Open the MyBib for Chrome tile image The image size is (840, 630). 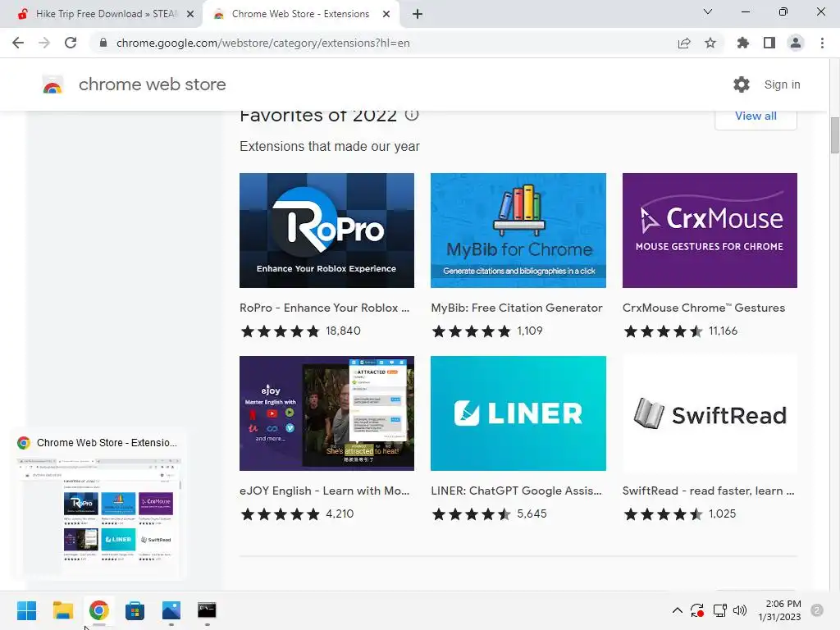coord(518,231)
